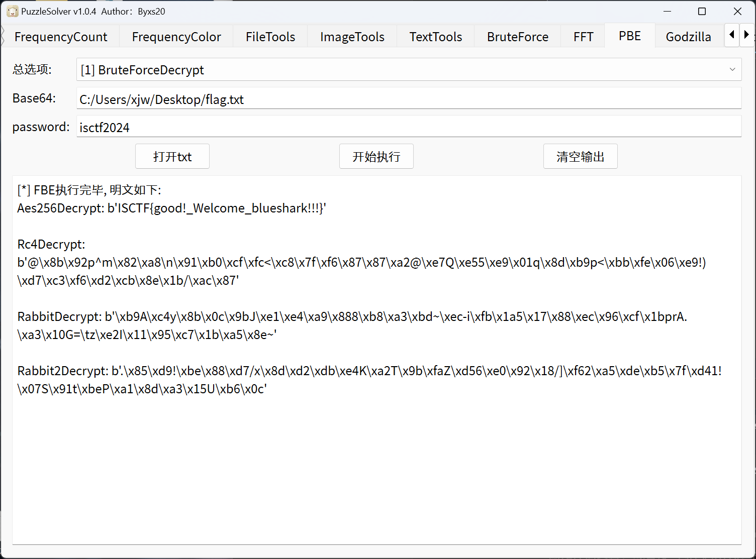Switch to the FrequencyColor tab
The height and width of the screenshot is (559, 756).
tap(176, 37)
